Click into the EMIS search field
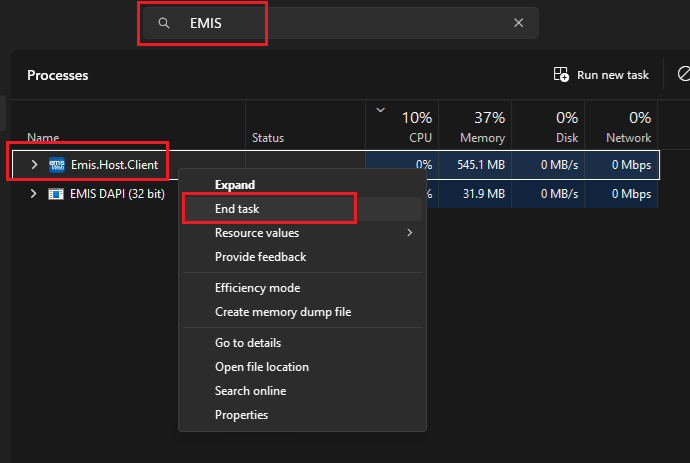The height and width of the screenshot is (463, 690). tap(340, 23)
